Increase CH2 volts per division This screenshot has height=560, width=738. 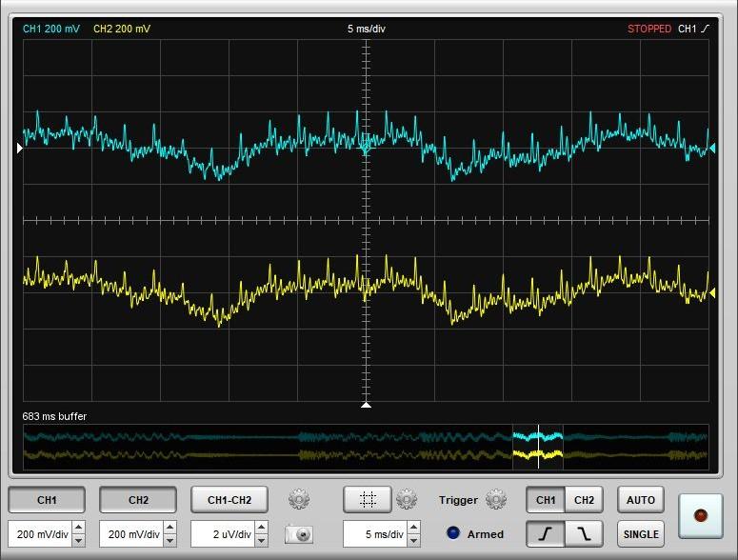[x=170, y=528]
